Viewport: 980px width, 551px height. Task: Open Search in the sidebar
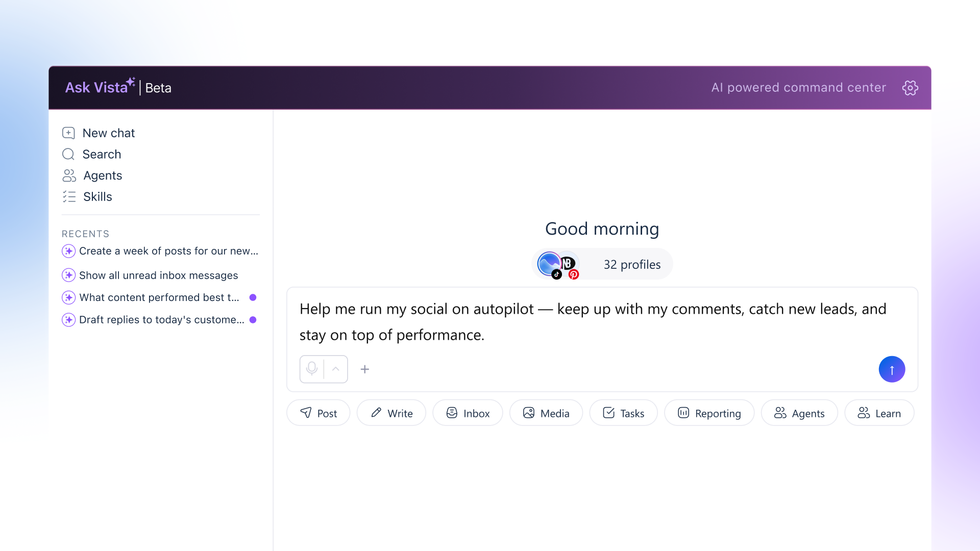click(92, 154)
